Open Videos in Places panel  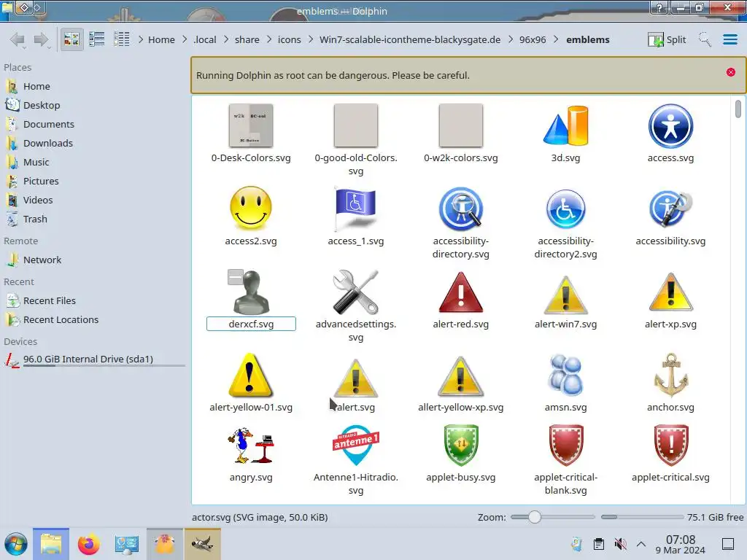(38, 201)
